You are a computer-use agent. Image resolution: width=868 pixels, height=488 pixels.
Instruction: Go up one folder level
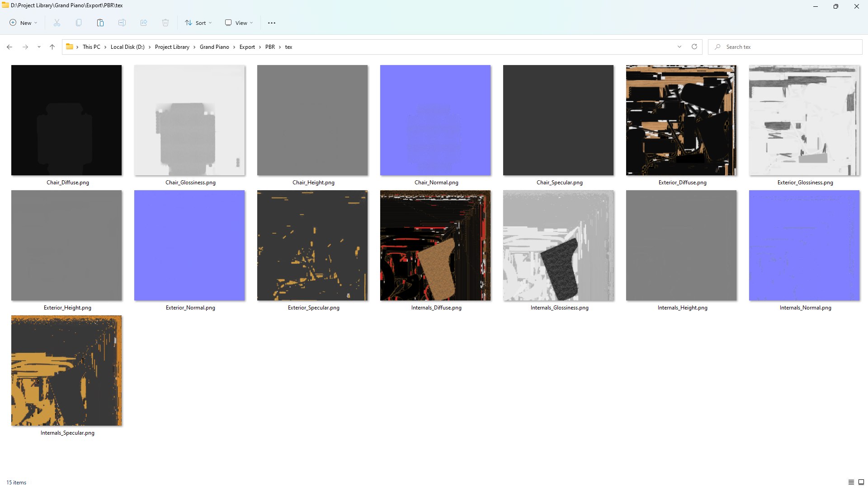click(x=52, y=47)
